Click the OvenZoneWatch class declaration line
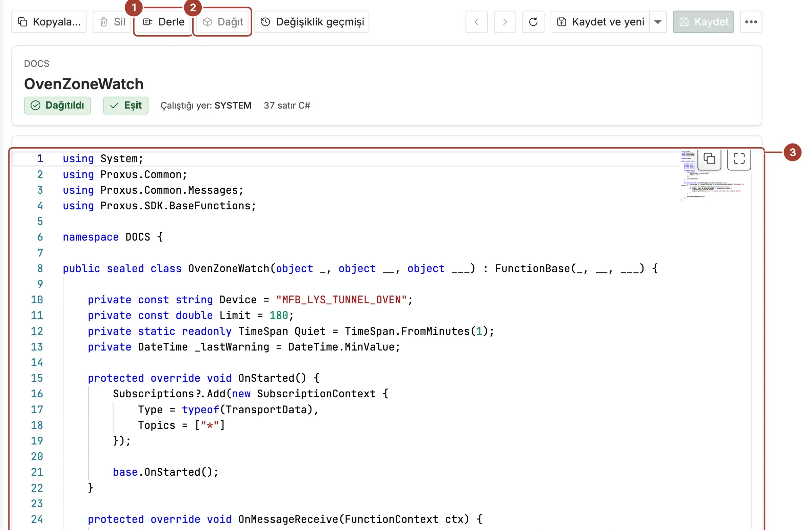The image size is (812, 530). [360, 269]
